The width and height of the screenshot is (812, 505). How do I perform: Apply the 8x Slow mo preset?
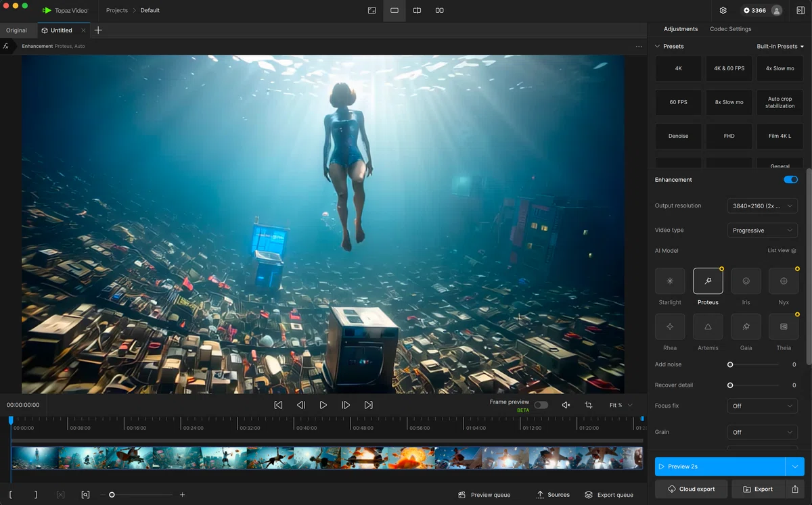click(x=729, y=102)
